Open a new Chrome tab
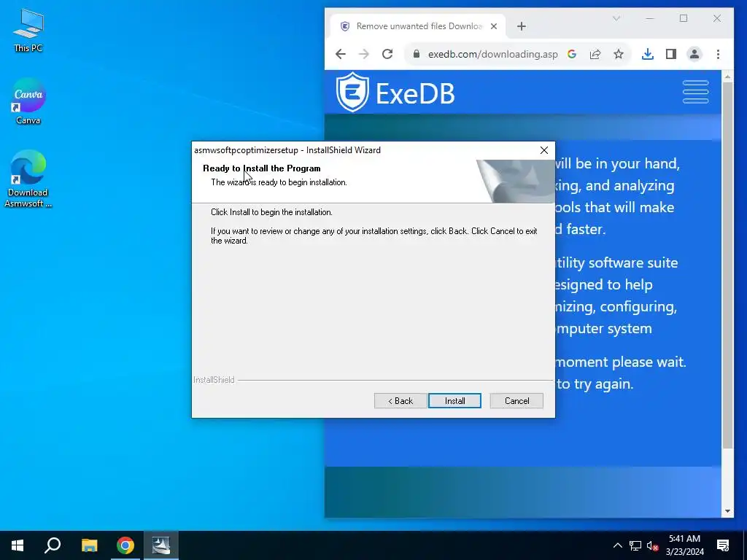The height and width of the screenshot is (560, 747). coord(522,26)
